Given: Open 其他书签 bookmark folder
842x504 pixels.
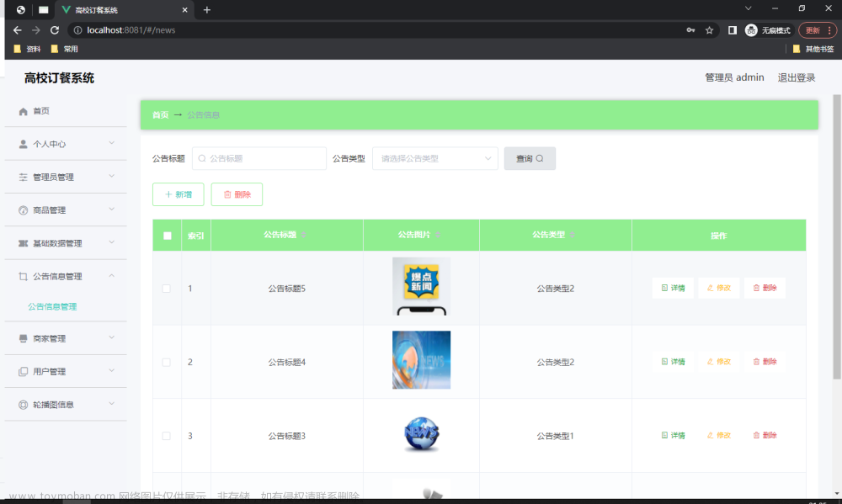Looking at the screenshot, I should [x=813, y=49].
